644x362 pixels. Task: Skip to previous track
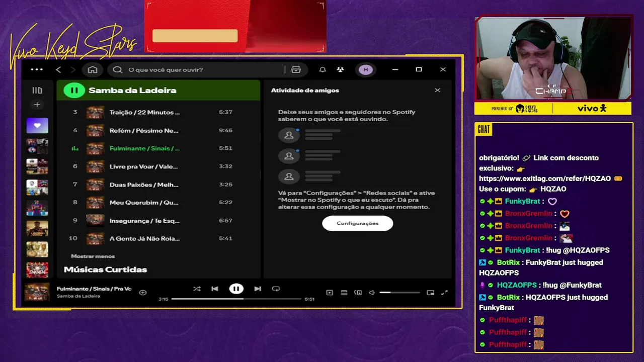click(x=215, y=289)
